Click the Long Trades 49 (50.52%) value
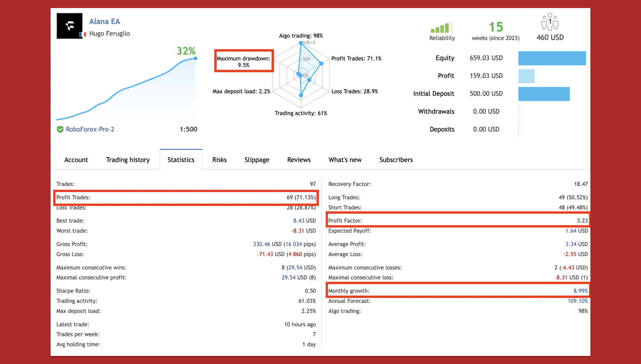This screenshot has width=641, height=364. [x=573, y=198]
